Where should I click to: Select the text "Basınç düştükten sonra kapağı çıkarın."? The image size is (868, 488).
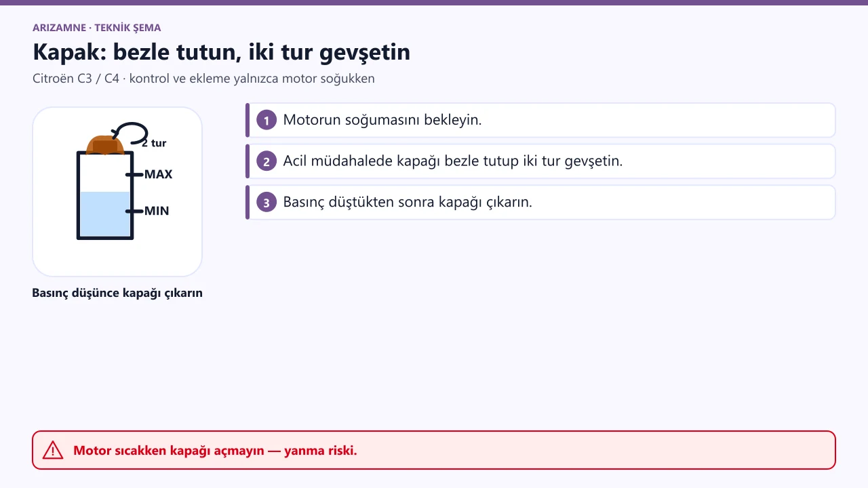[x=408, y=202]
